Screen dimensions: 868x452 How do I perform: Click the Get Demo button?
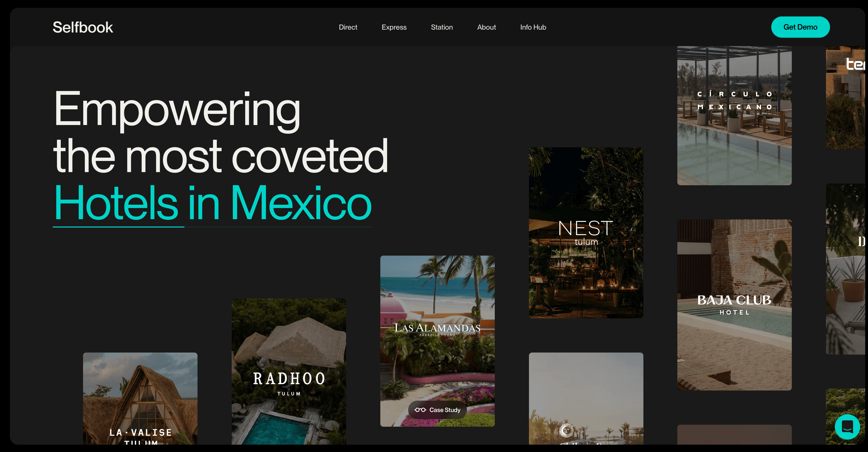(x=800, y=27)
